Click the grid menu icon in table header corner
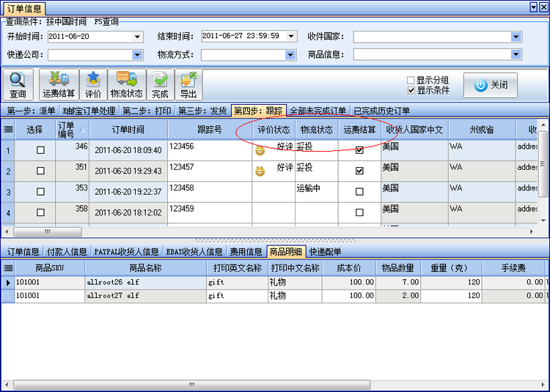This screenshot has width=550, height=392. point(7,130)
